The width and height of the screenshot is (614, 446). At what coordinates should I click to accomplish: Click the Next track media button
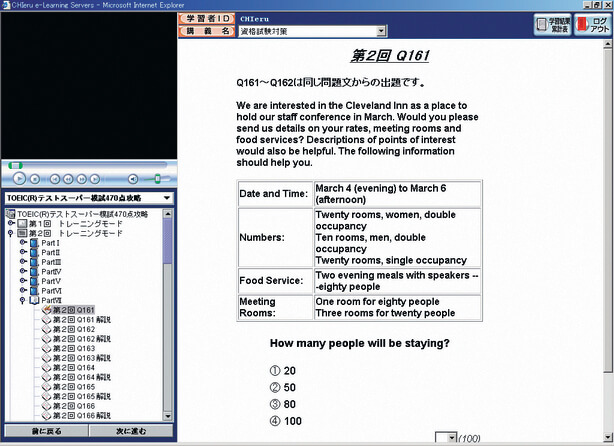pos(95,179)
